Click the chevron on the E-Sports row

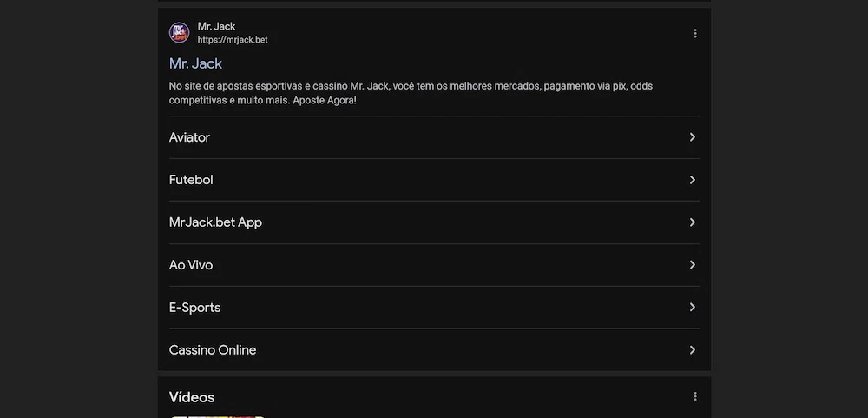click(692, 307)
